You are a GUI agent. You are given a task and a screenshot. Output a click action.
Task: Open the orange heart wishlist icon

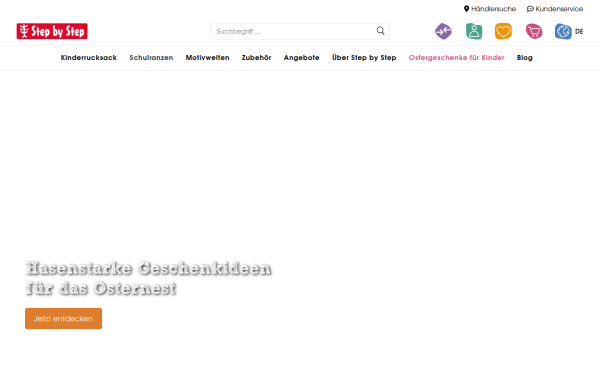click(503, 31)
